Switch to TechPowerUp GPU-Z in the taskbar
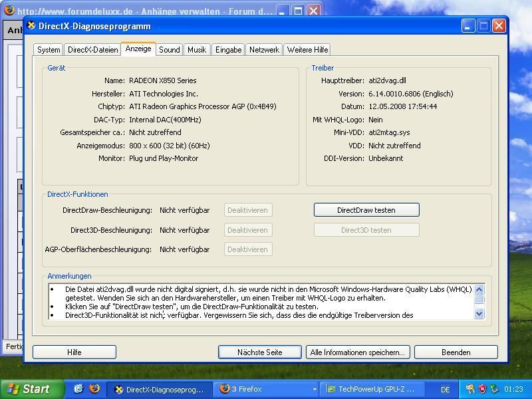Screen dimensions: 532x399 point(372,389)
